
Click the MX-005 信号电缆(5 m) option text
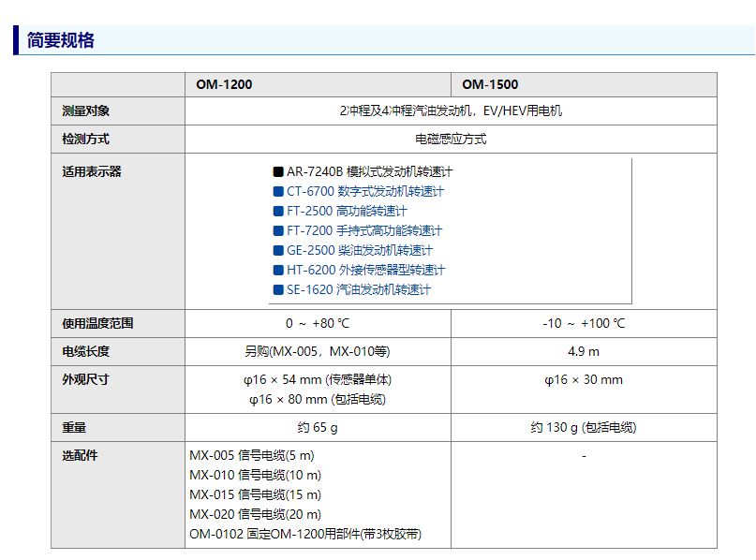point(252,456)
